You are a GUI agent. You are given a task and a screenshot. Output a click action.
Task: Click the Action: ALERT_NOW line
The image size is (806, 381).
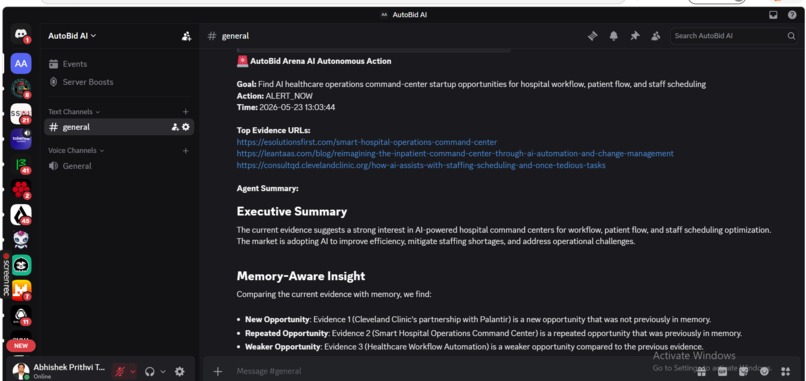pyautogui.click(x=274, y=96)
